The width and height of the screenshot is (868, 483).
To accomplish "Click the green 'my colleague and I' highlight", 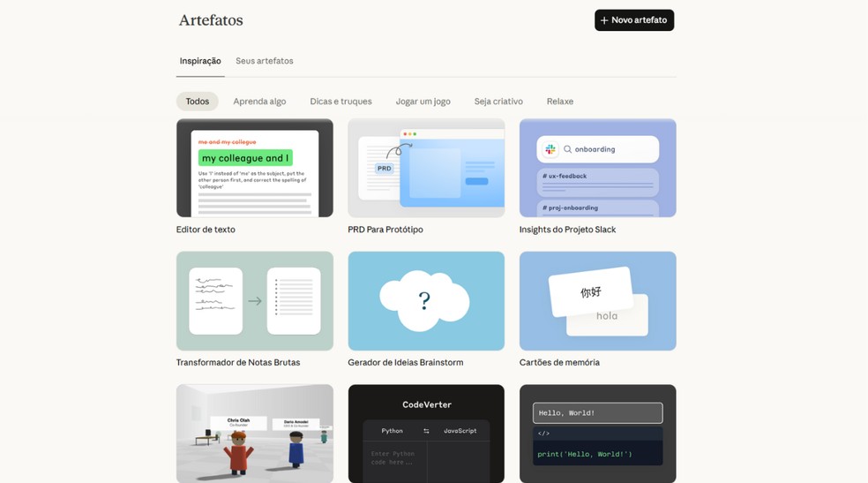I will [245, 158].
